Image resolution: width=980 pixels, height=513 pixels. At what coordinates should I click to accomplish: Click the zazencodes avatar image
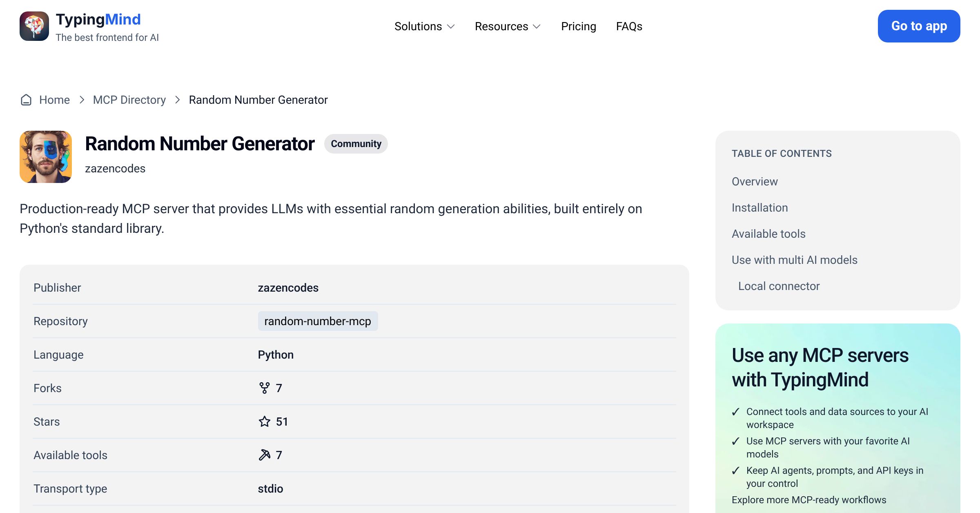46,157
